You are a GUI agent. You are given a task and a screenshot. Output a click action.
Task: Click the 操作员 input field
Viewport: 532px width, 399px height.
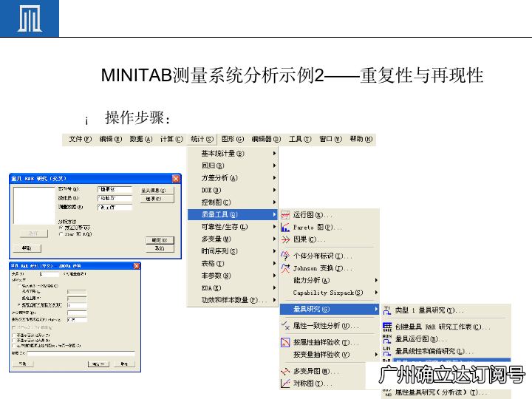(x=114, y=198)
